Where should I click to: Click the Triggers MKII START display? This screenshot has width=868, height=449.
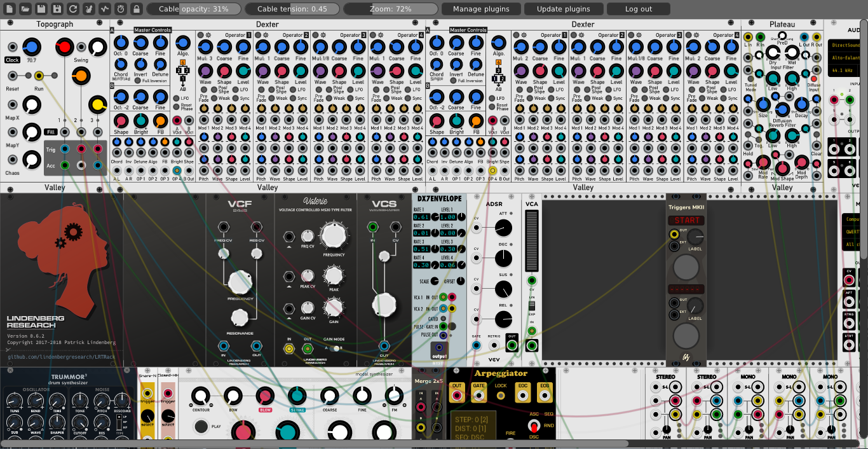pyautogui.click(x=686, y=220)
